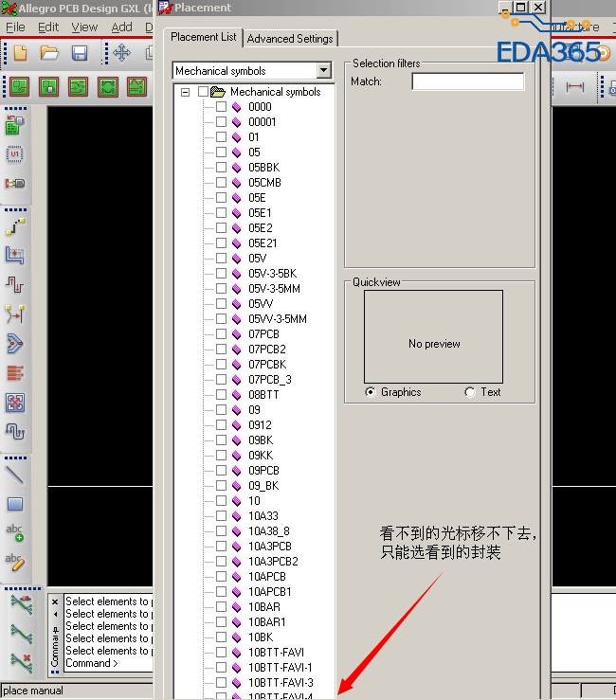Image resolution: width=616 pixels, height=700 pixels.
Task: Maximize the Placement dialog window
Action: coord(521,8)
